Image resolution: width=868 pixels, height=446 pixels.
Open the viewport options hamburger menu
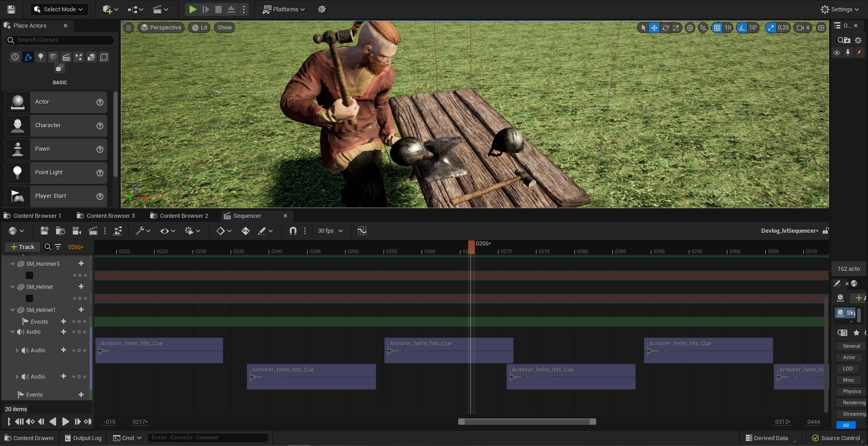pyautogui.click(x=128, y=28)
